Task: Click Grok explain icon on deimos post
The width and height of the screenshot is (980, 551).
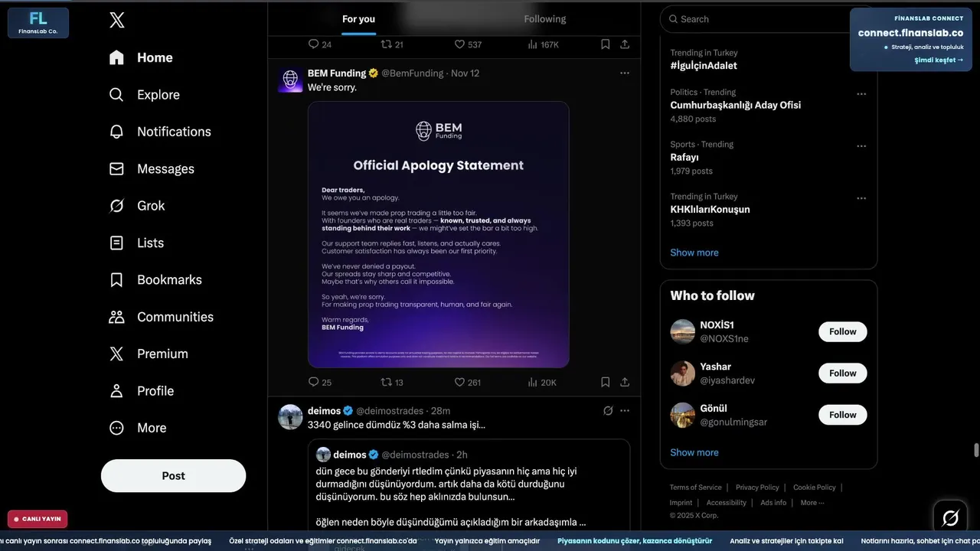Action: [608, 411]
